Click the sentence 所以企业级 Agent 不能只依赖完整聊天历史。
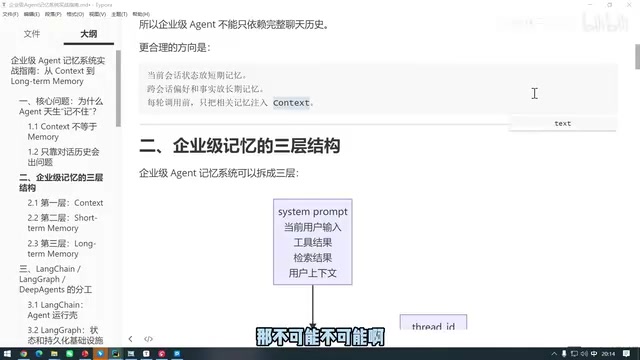This screenshot has height=360, width=640. [x=234, y=24]
